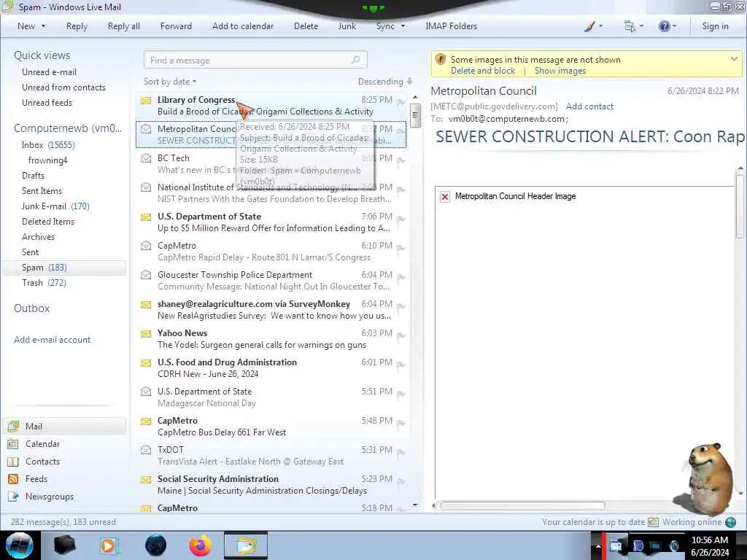747x560 pixels.
Task: Click the Find a message search box
Action: coord(255,60)
